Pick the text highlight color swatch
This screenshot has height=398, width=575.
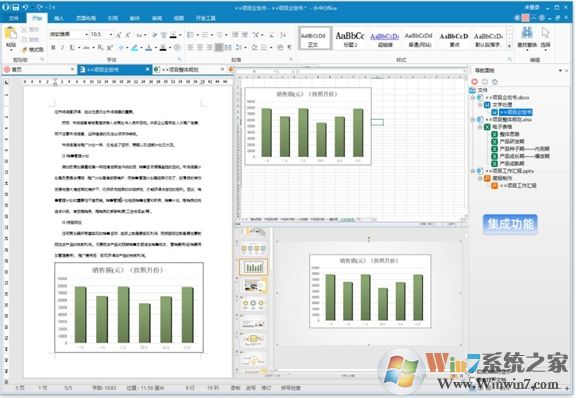click(x=135, y=48)
